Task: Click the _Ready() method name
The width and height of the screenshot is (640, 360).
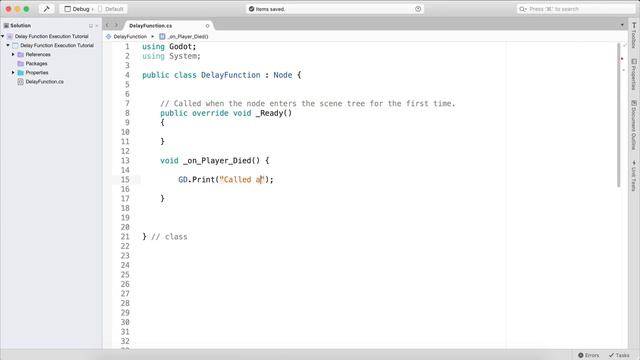Action: point(273,113)
